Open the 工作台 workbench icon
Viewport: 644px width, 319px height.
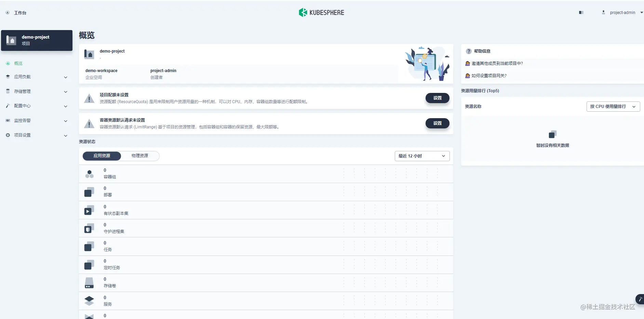tap(8, 13)
